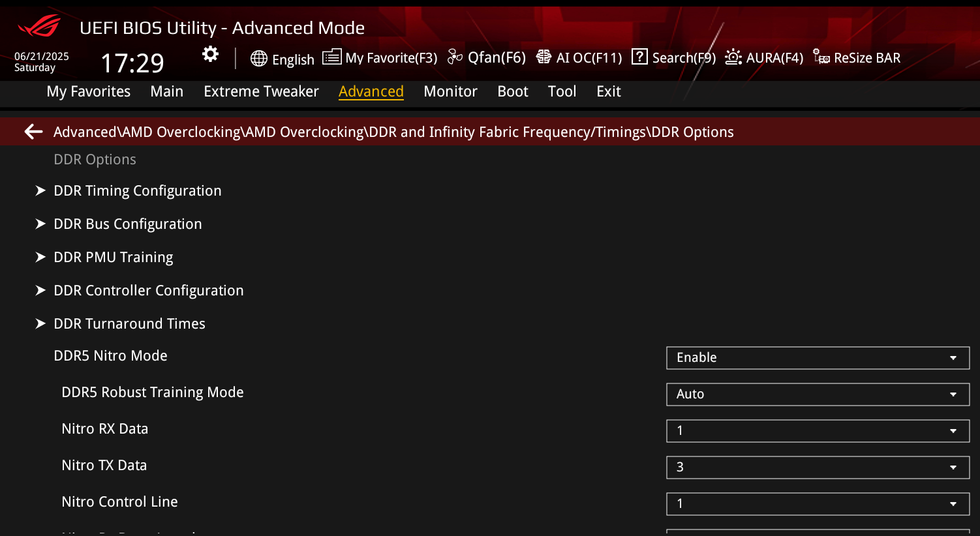The image size is (980, 536).
Task: Switch to the Extreme Tweaker tab
Action: pyautogui.click(x=261, y=91)
